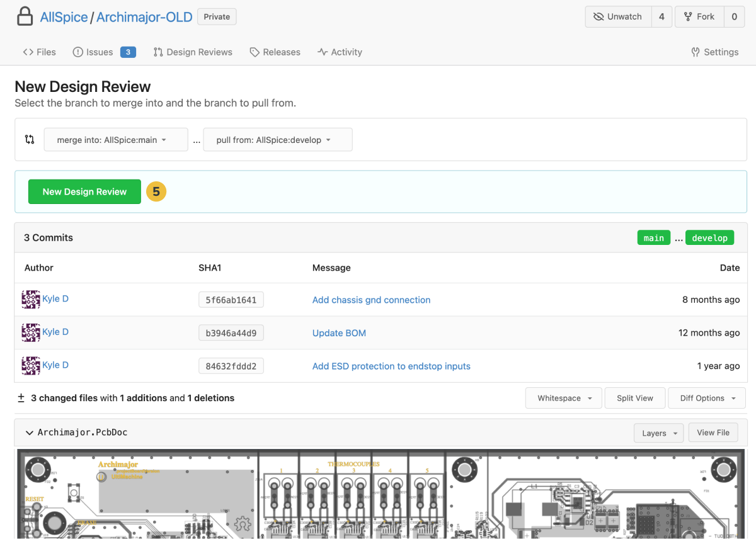Click commit SHA 84632fddd2
Image resolution: width=756 pixels, height=539 pixels.
(x=231, y=366)
